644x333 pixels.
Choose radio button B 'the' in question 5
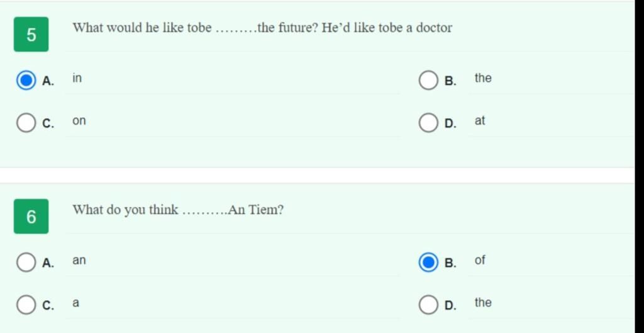(x=428, y=81)
